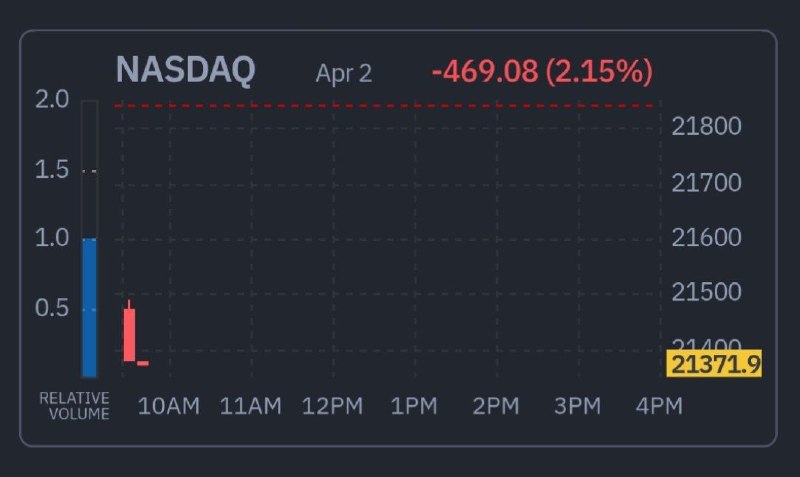Viewport: 800px width, 477px height.
Task: Select the 12PM time axis label
Action: click(332, 406)
